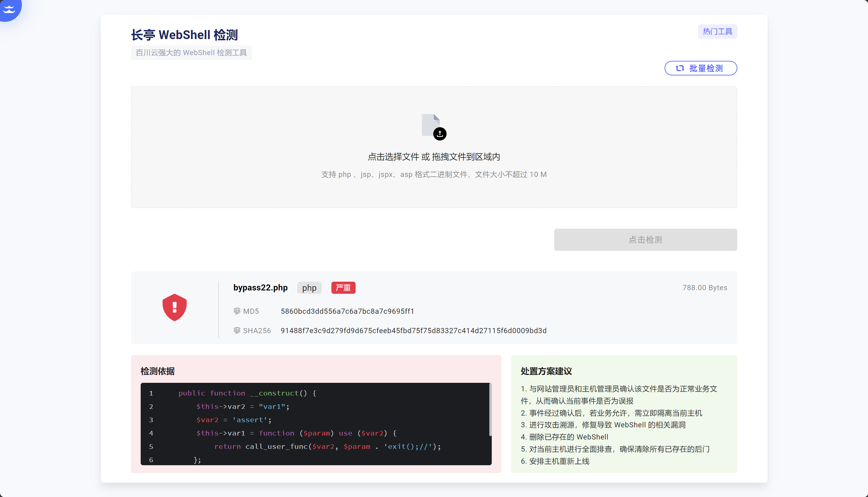Click the 检测依据 heading
Viewport: 868px width, 497px height.
(157, 371)
